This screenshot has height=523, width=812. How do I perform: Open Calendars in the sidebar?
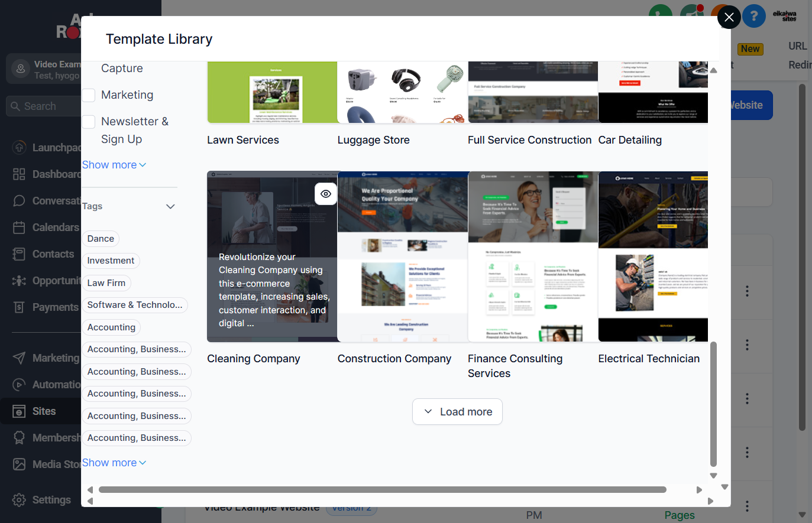tap(46, 228)
